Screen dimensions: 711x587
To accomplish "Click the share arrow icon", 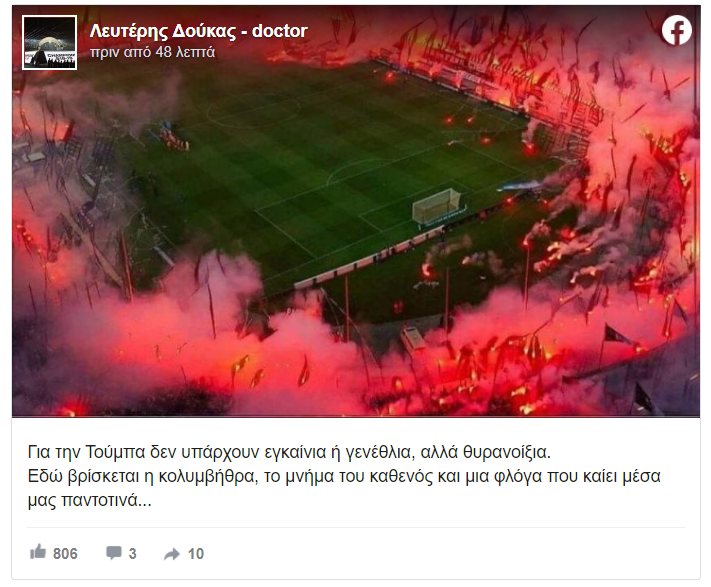I will 172,554.
